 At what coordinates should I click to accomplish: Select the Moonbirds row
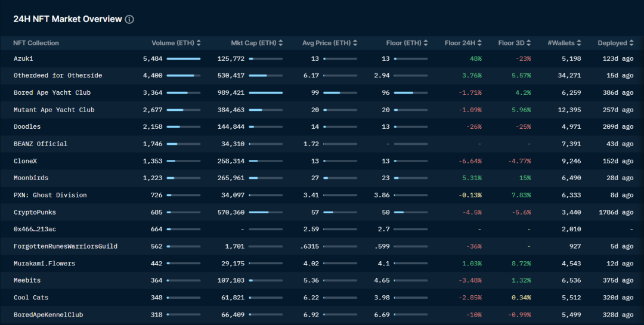click(x=322, y=178)
